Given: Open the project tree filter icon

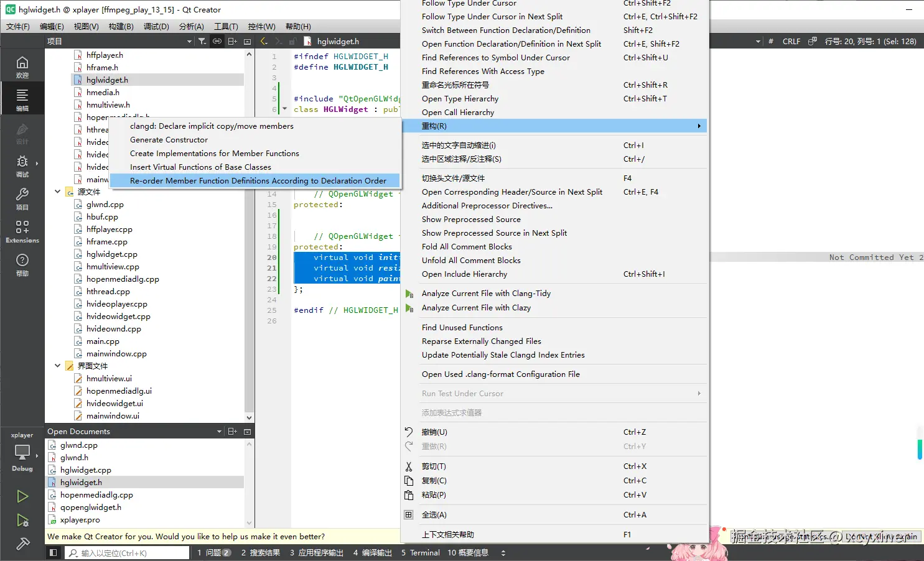Looking at the screenshot, I should (202, 41).
